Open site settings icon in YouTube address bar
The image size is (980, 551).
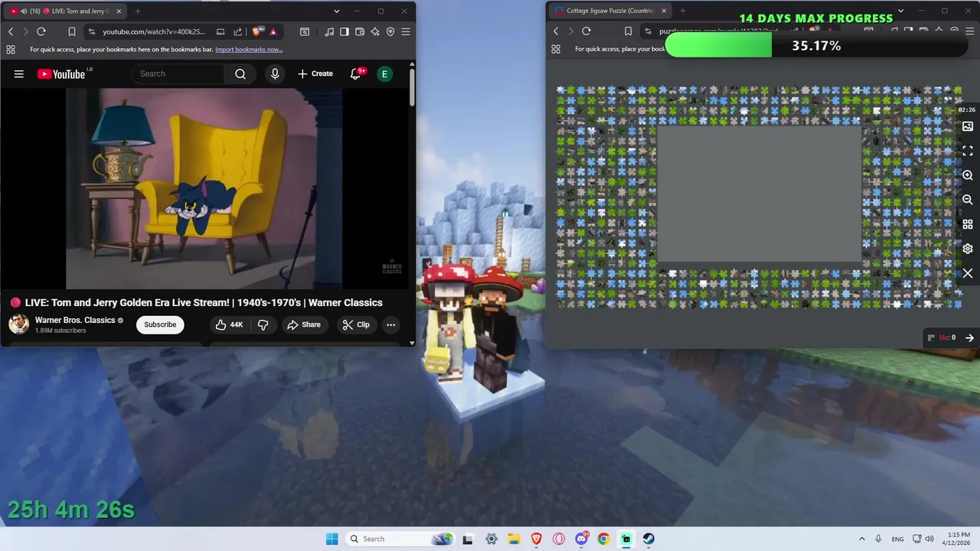point(92,31)
